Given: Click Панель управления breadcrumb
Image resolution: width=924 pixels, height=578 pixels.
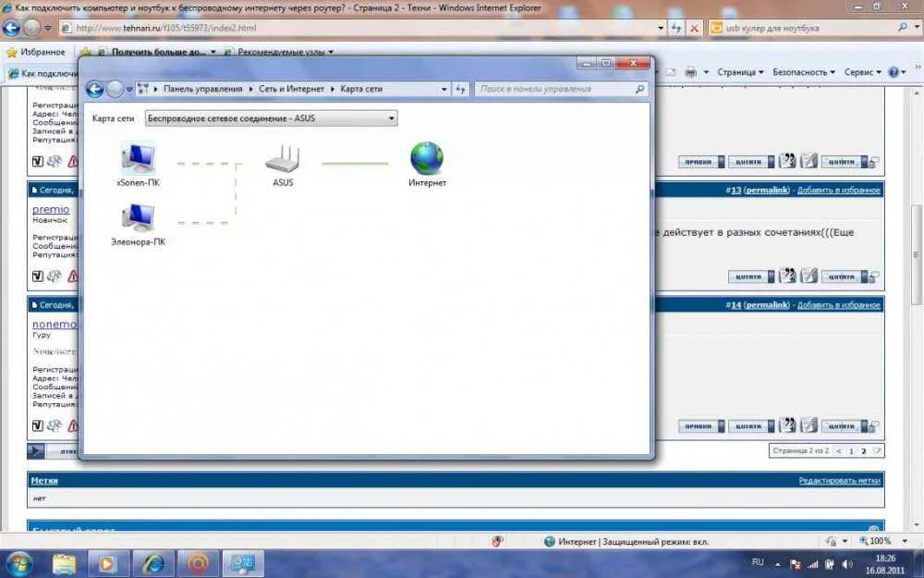Looking at the screenshot, I should (202, 89).
